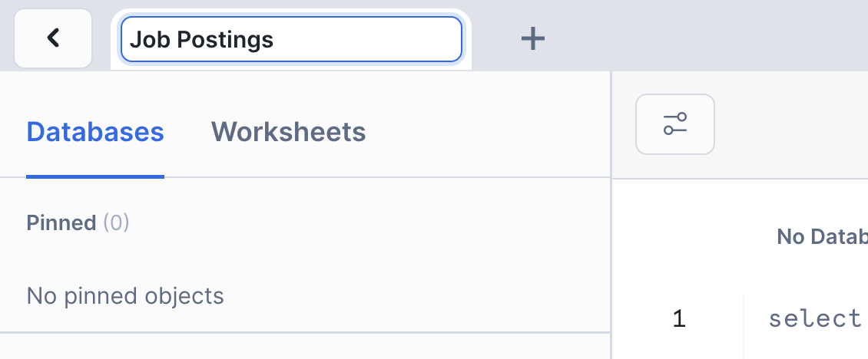
Task: Open the No Database selector dropdown
Action: [x=822, y=236]
